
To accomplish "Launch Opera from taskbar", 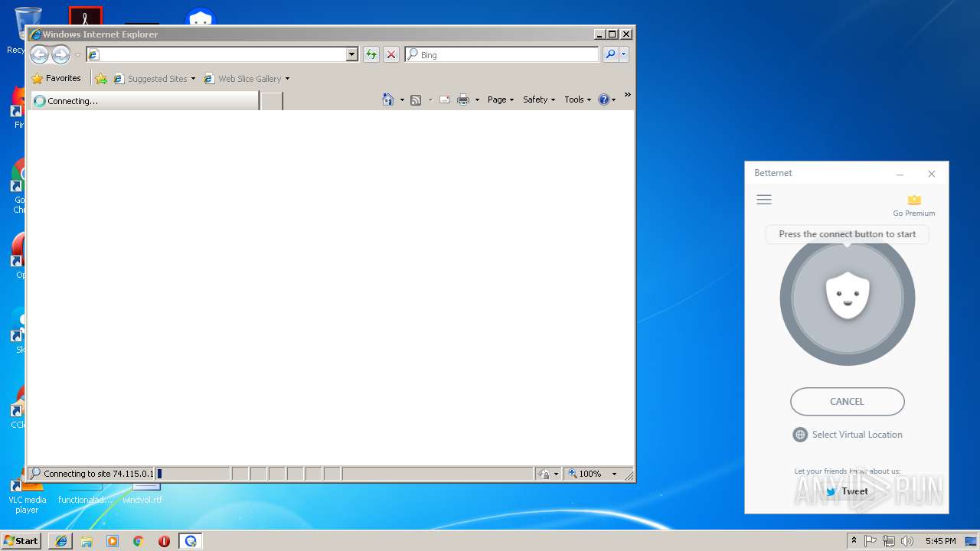I will (164, 541).
